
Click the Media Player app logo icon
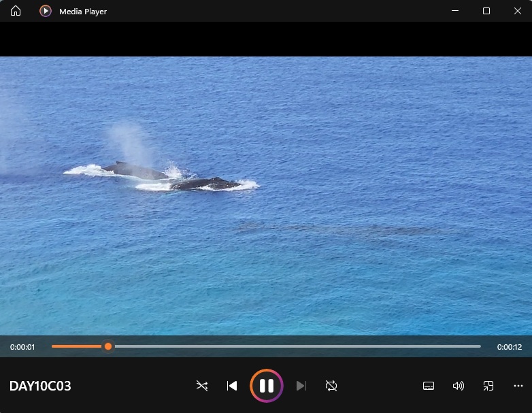46,11
